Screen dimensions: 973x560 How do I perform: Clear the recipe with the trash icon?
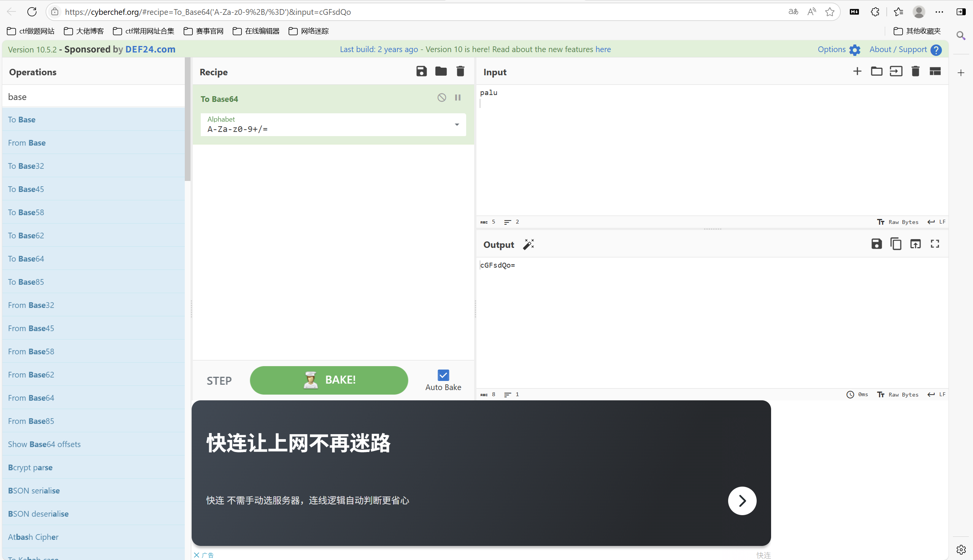coord(460,71)
